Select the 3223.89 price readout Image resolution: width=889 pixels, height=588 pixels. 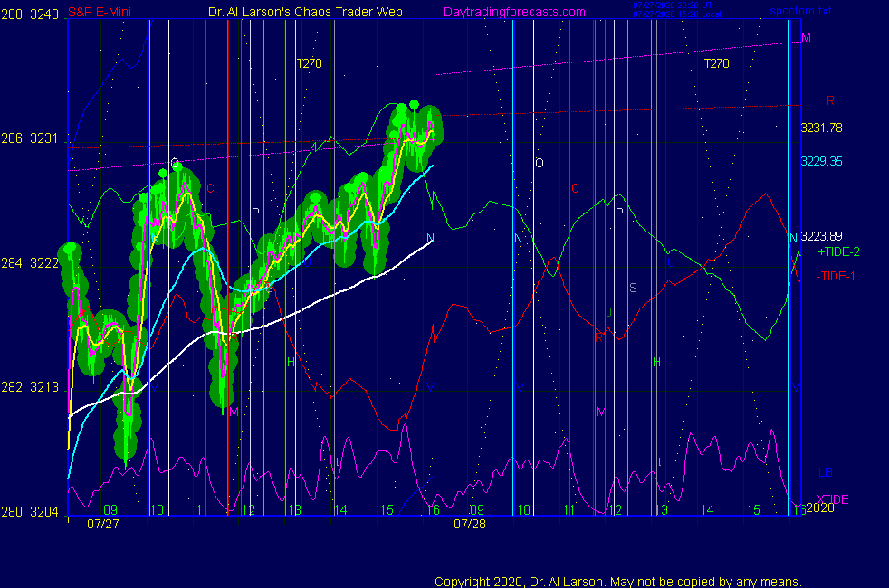(x=821, y=236)
